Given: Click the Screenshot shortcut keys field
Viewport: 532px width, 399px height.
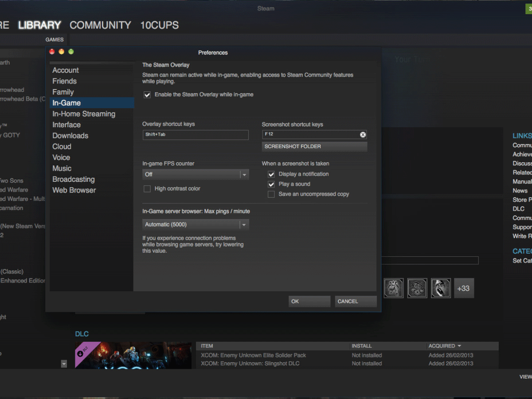Looking at the screenshot, I should click(x=314, y=135).
